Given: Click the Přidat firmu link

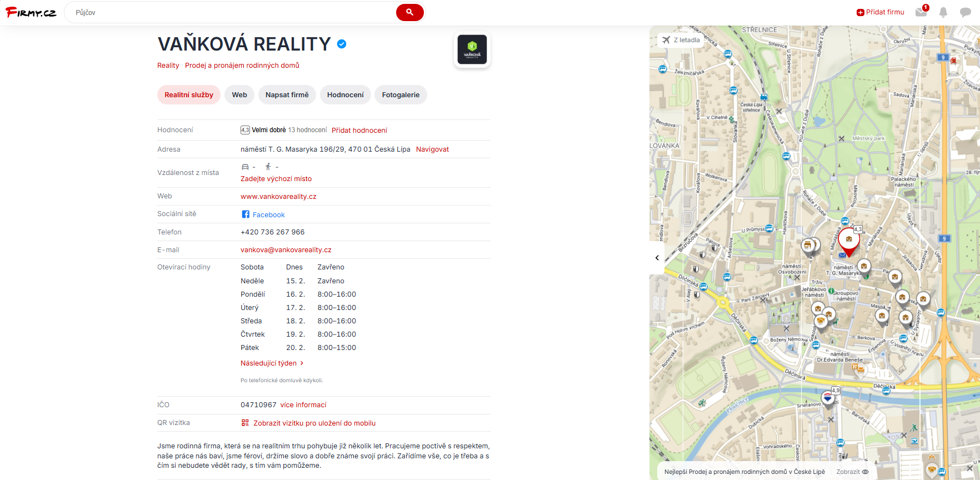Looking at the screenshot, I should point(881,12).
